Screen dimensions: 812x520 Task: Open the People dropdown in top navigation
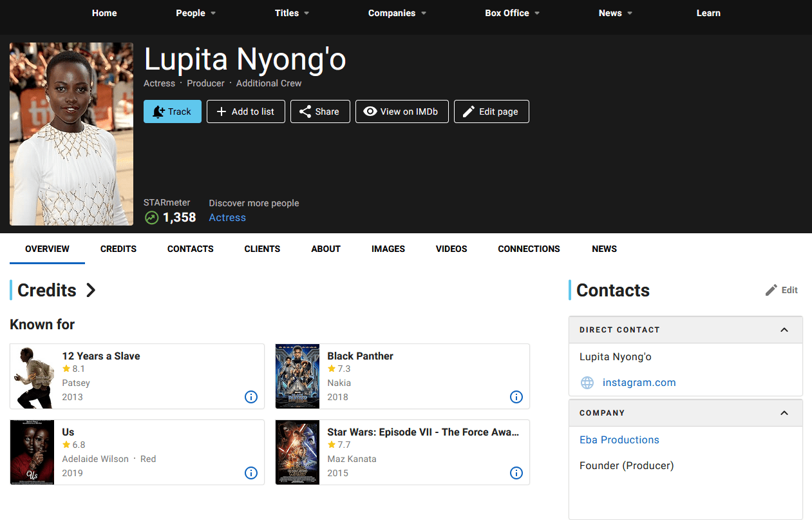(x=196, y=13)
